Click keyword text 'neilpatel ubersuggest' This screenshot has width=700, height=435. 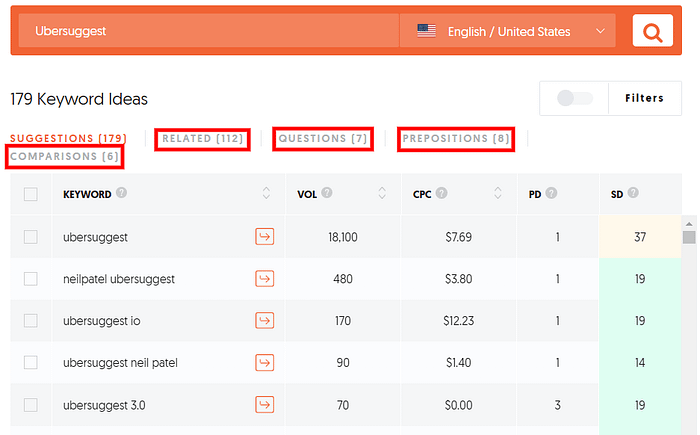[x=119, y=279]
